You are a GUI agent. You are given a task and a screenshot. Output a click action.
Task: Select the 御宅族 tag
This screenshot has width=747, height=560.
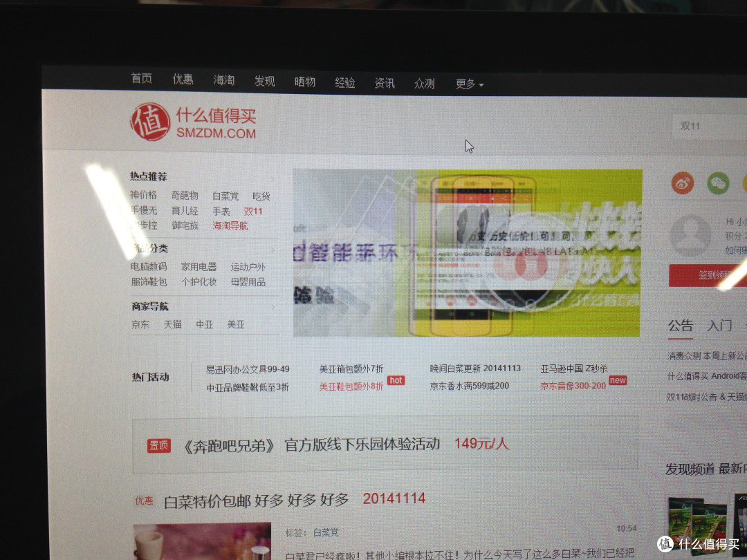(185, 225)
